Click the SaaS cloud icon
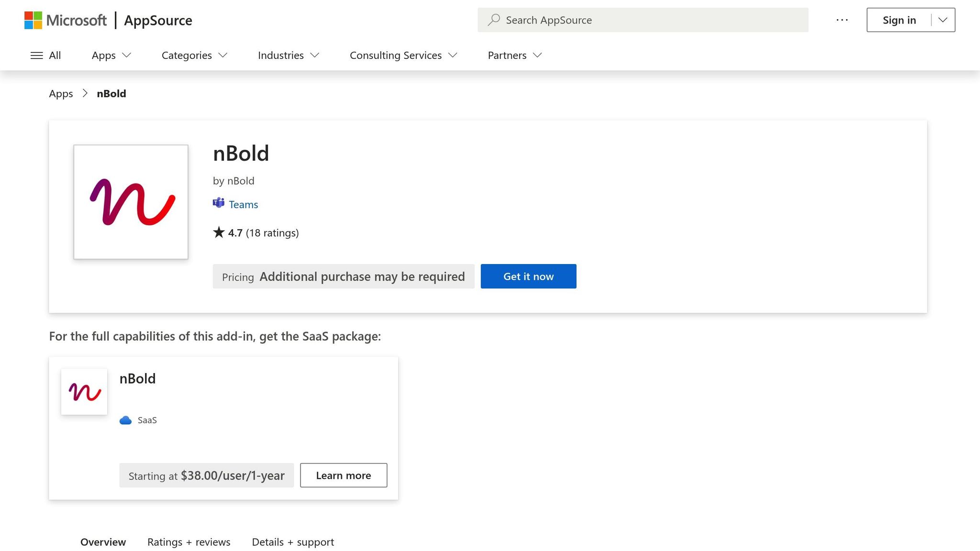 tap(125, 420)
